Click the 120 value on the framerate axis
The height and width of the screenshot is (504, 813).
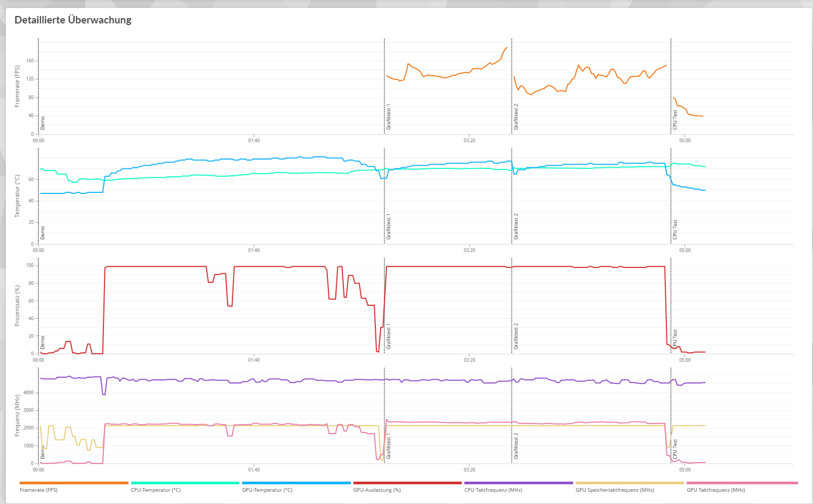point(30,79)
